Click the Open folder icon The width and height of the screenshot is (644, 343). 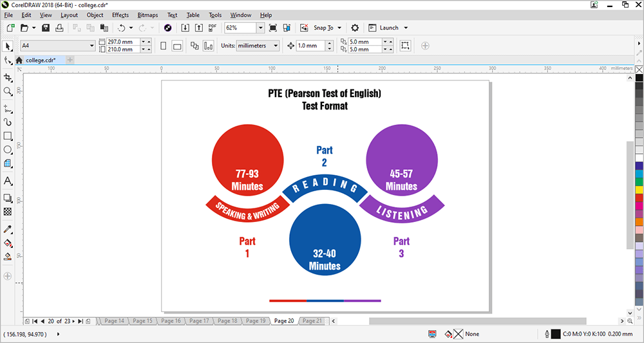pyautogui.click(x=24, y=28)
